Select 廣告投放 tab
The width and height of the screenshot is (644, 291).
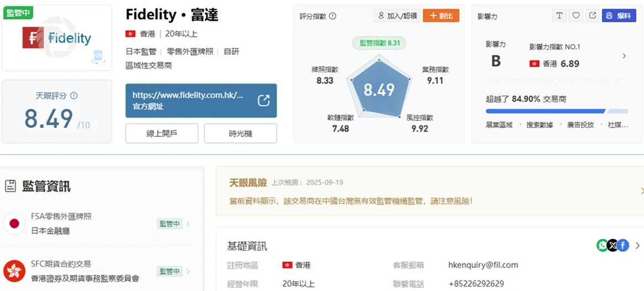pyautogui.click(x=580, y=125)
